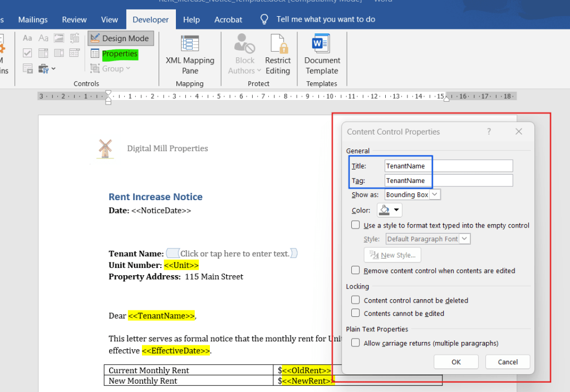Image resolution: width=570 pixels, height=392 pixels.
Task: Click the windmill logo in header
Action: [x=105, y=149]
